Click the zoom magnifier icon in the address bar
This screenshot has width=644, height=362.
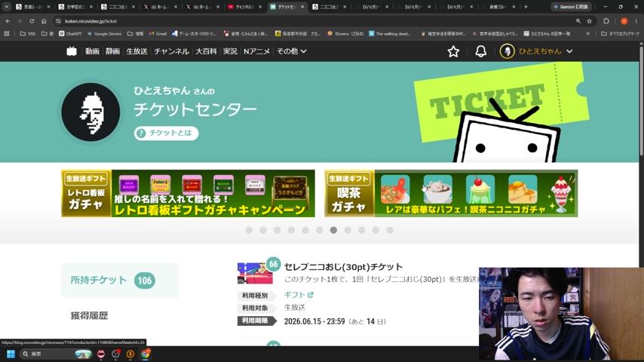(578, 21)
